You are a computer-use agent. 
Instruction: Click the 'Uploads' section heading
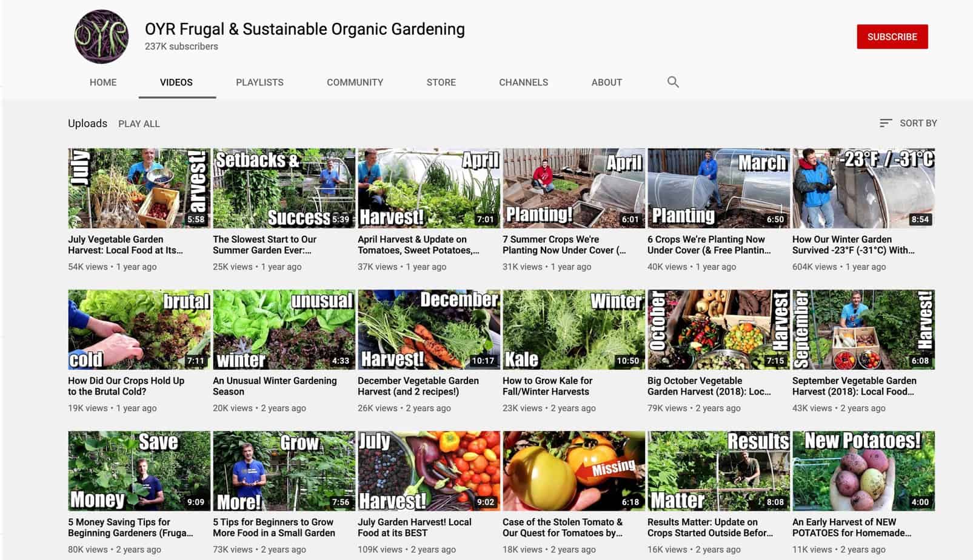pos(87,123)
